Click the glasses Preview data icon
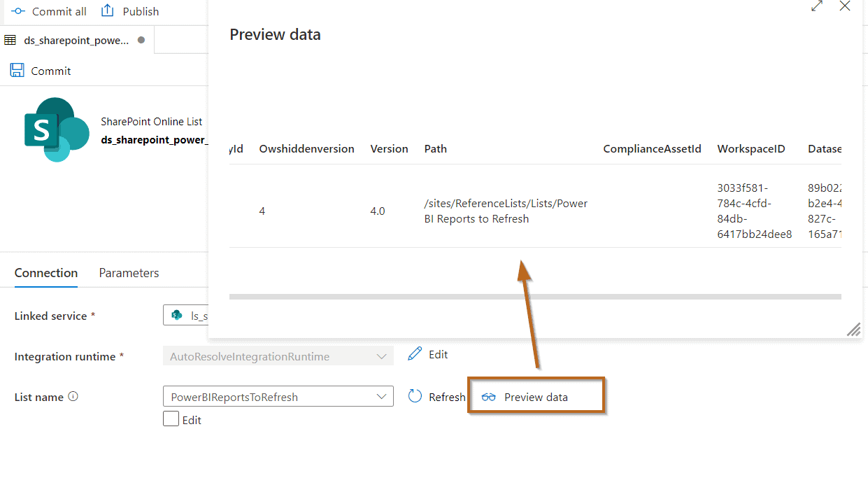The height and width of the screenshot is (492, 868). click(x=489, y=397)
